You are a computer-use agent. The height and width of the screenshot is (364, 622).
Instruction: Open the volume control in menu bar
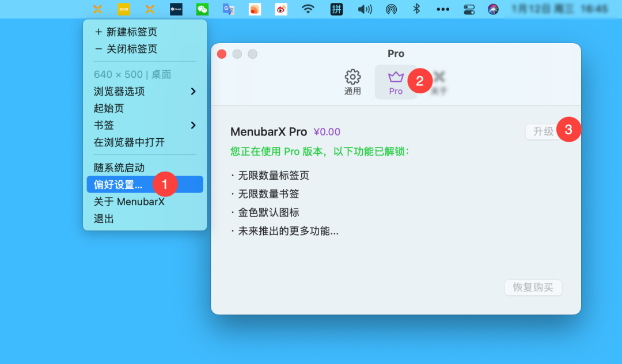click(x=365, y=9)
